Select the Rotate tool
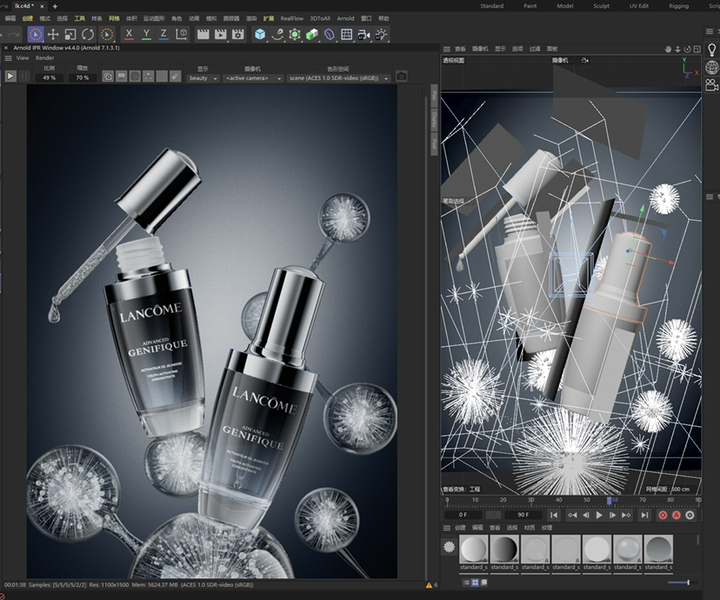The height and width of the screenshot is (600, 720). tap(88, 34)
